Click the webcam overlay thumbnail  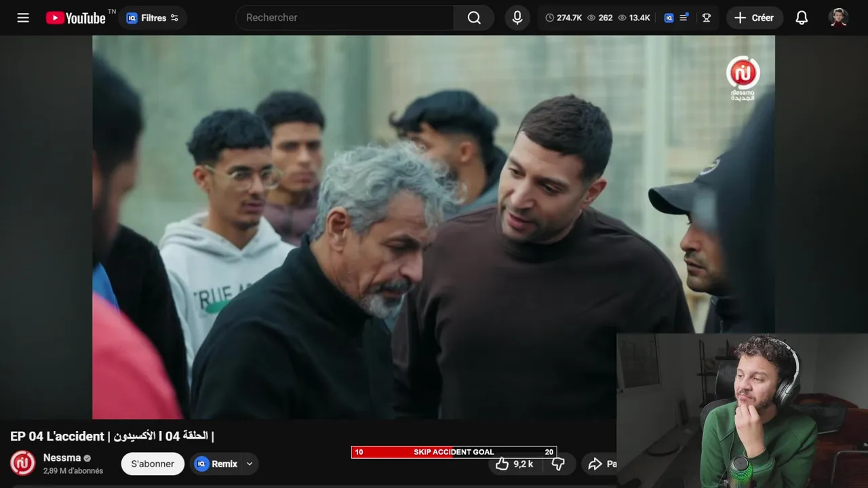[x=742, y=411]
